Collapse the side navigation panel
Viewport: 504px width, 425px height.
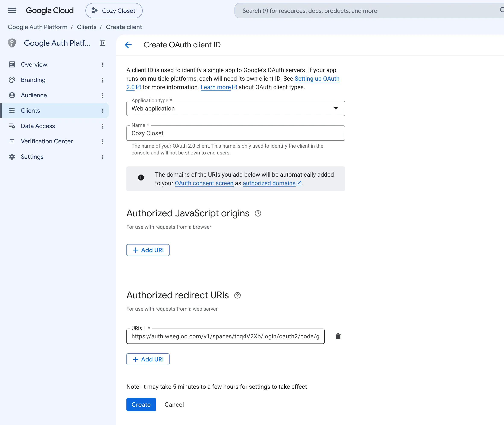pos(103,43)
